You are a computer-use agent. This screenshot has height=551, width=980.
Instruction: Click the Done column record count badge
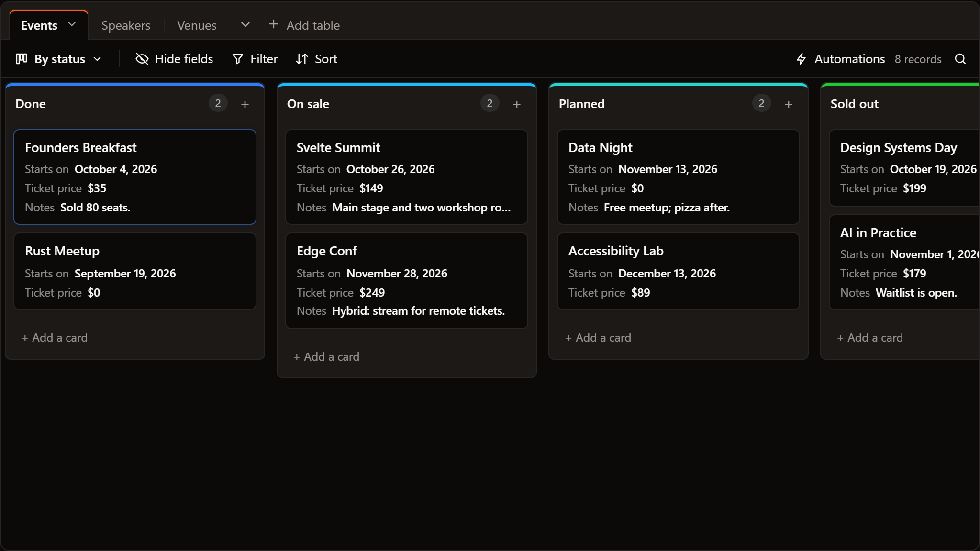(x=218, y=103)
